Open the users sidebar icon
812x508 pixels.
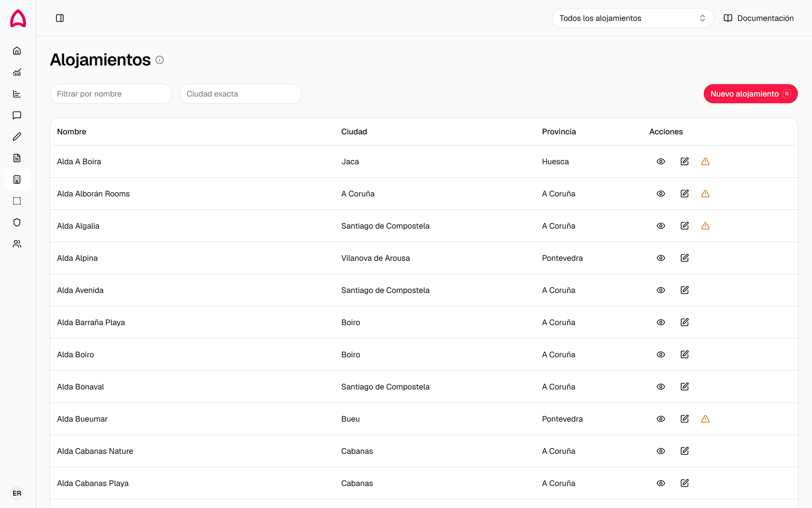click(17, 244)
